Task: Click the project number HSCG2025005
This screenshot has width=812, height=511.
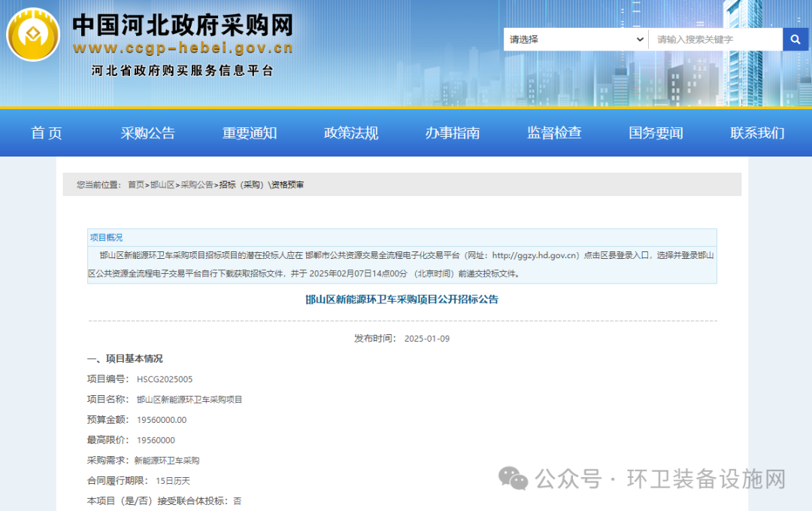Action: 165,379
